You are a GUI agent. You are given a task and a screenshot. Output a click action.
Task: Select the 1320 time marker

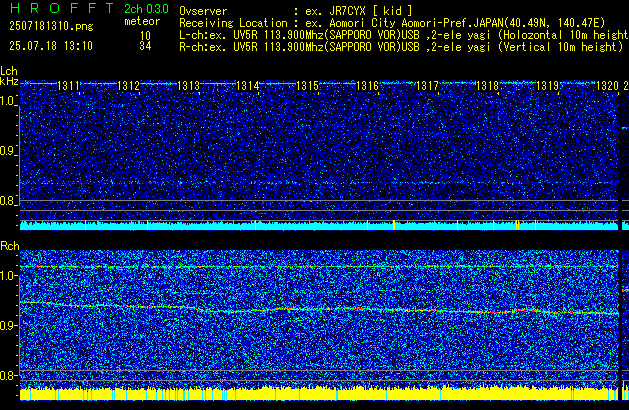[607, 86]
